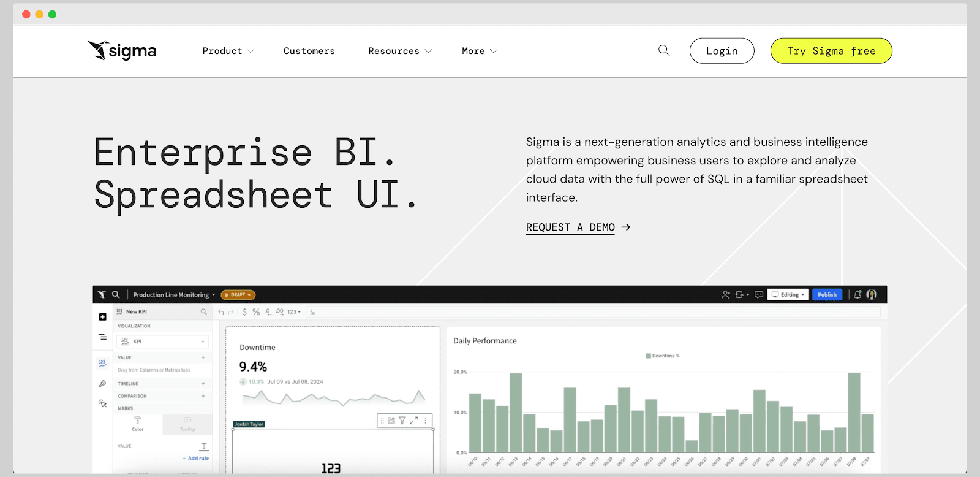The height and width of the screenshot is (477, 980).
Task: Click the formula bar input field
Action: (x=598, y=312)
